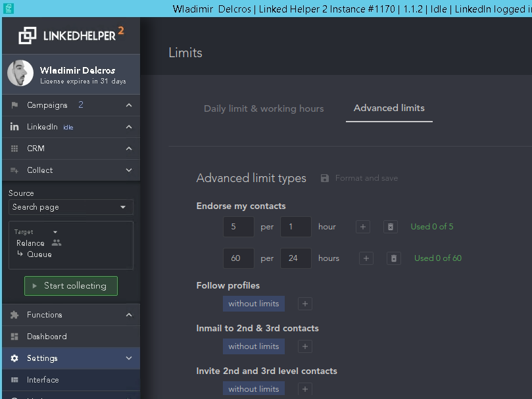The height and width of the screenshot is (399, 532).
Task: Toggle the Settings section chevron
Action: point(129,358)
